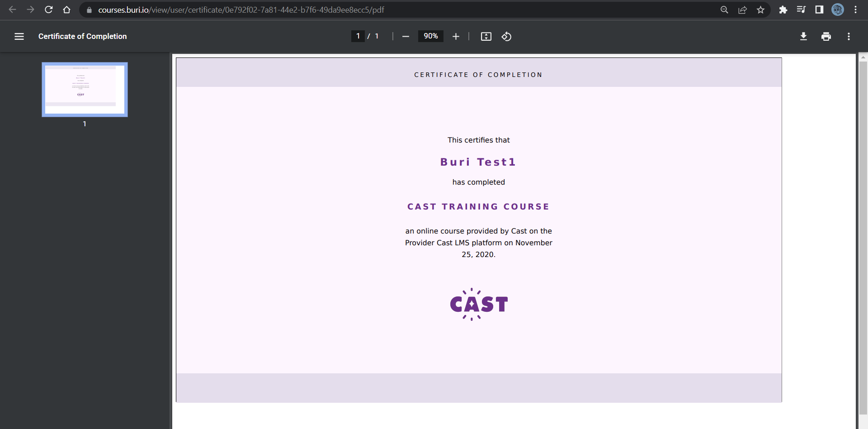Toggle the PDF sidebar hamburger menu
868x429 pixels.
(19, 37)
